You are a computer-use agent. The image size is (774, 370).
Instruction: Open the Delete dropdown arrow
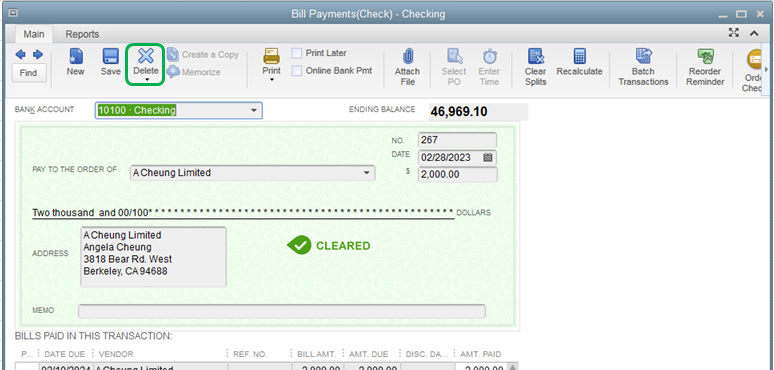click(x=146, y=80)
